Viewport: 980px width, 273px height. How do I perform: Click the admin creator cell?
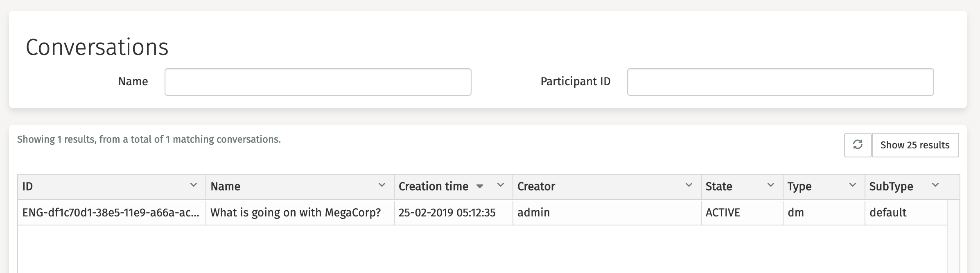(534, 212)
